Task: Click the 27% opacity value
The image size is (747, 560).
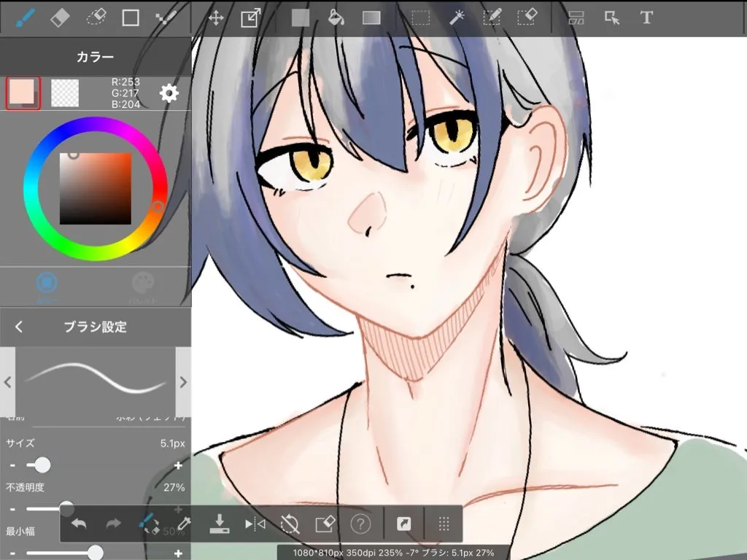Action: tap(174, 487)
